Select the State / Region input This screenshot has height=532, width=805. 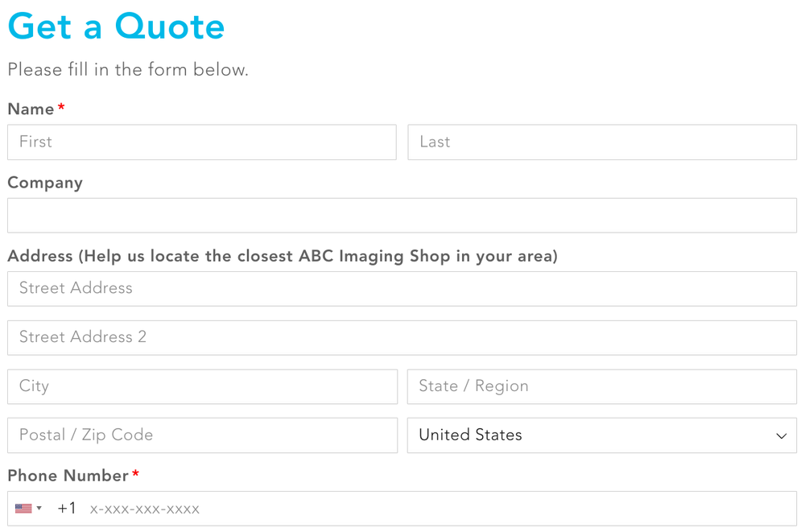pos(602,387)
